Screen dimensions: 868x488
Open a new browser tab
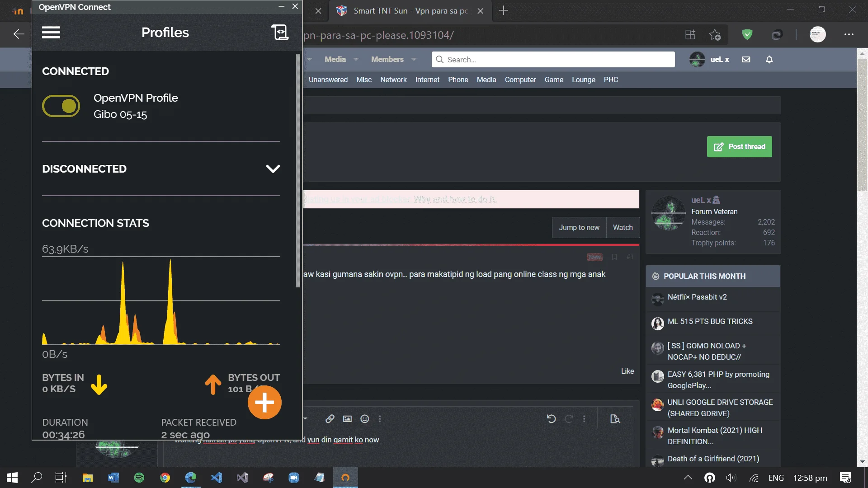[x=503, y=10]
